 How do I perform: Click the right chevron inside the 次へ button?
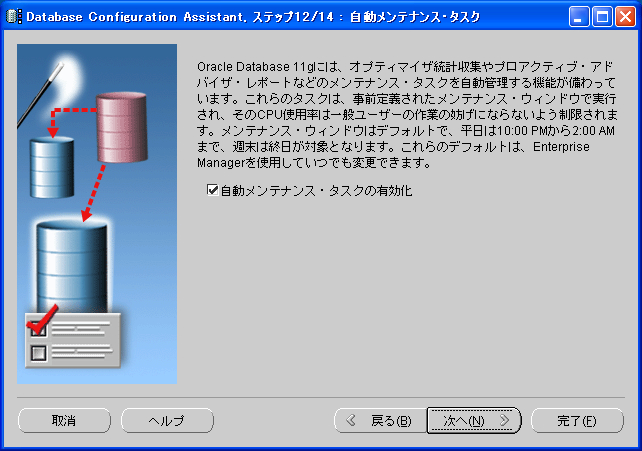coord(505,421)
